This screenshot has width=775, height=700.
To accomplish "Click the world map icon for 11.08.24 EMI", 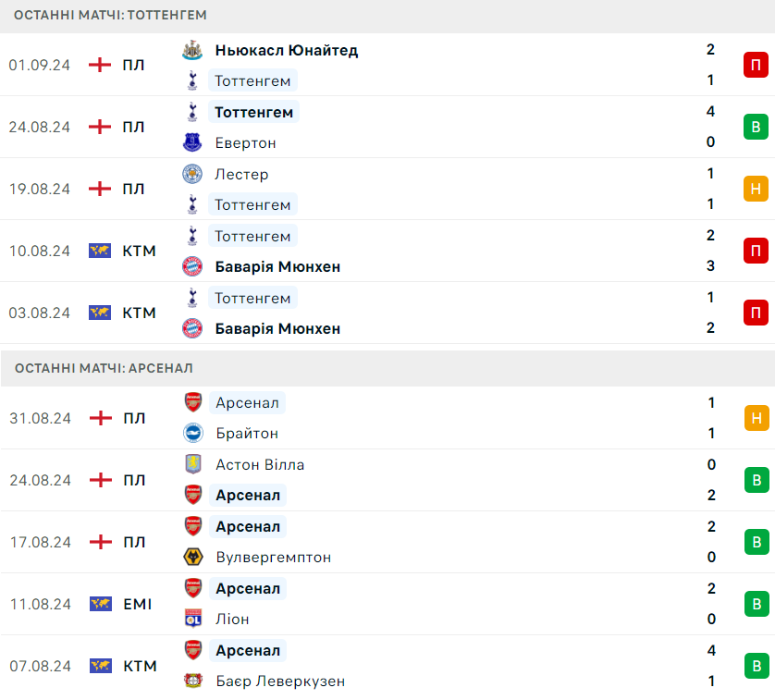I will point(101,604).
